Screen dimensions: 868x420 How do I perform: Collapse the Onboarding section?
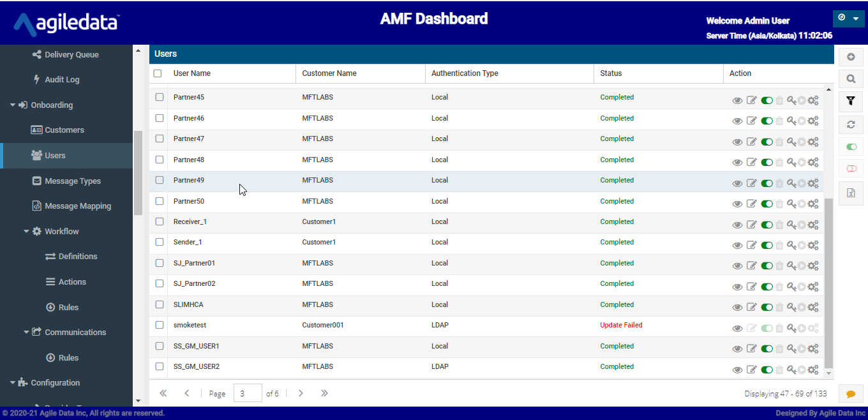coord(13,105)
